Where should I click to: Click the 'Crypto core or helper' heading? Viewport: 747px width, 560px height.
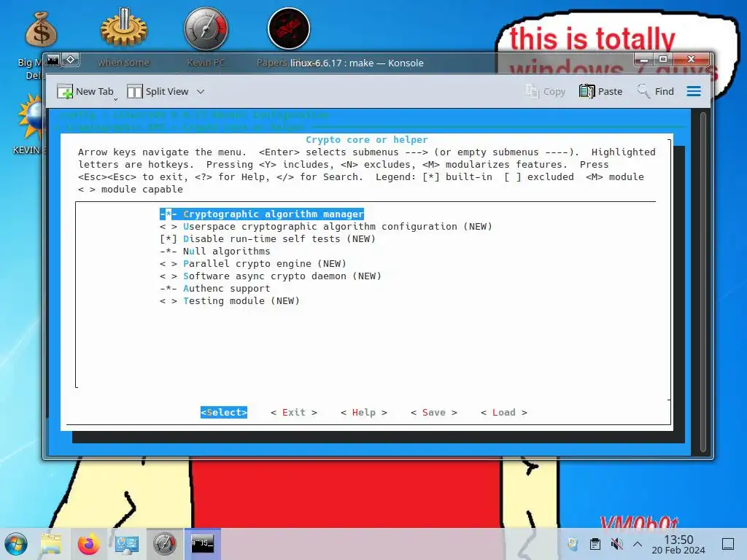(367, 139)
